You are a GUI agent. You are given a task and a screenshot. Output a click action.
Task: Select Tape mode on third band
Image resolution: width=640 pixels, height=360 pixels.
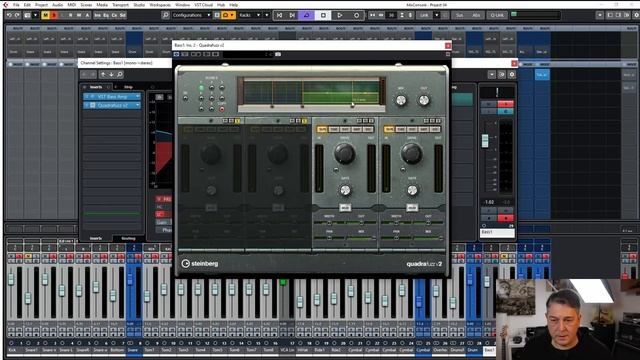(x=322, y=129)
